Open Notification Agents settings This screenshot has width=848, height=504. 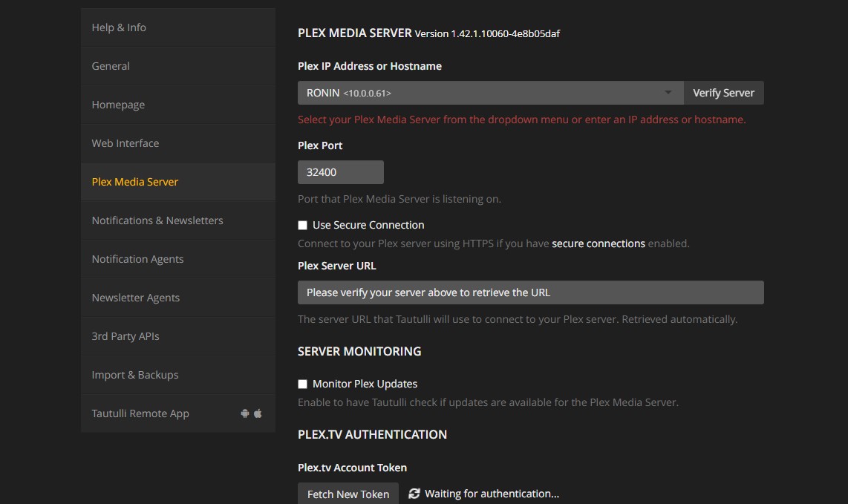coord(178,259)
